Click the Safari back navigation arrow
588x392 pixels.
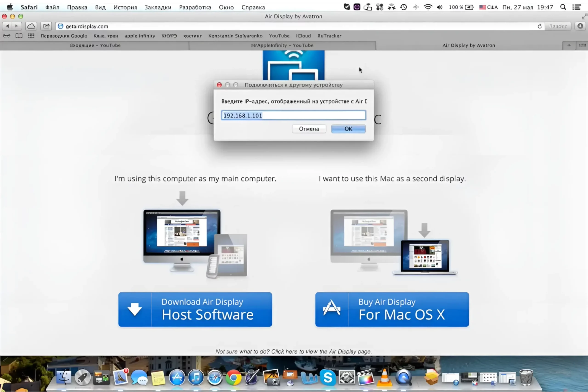click(7, 26)
